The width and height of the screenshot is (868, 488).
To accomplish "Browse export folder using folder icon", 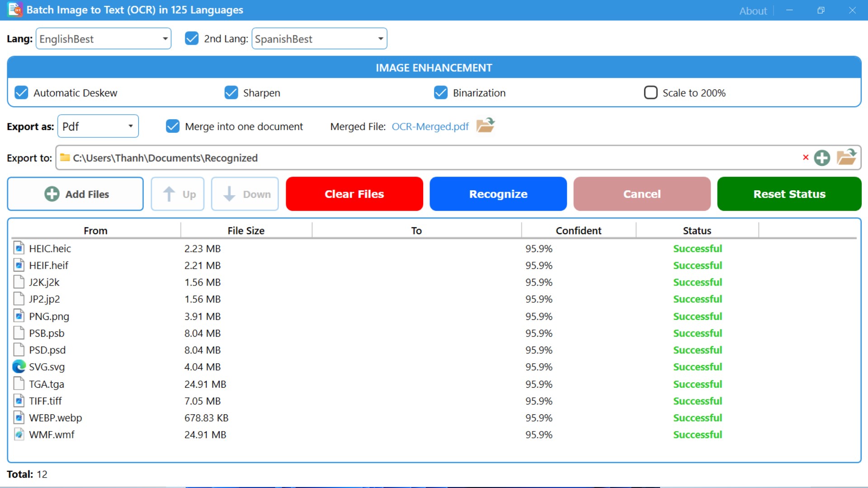I will point(846,157).
